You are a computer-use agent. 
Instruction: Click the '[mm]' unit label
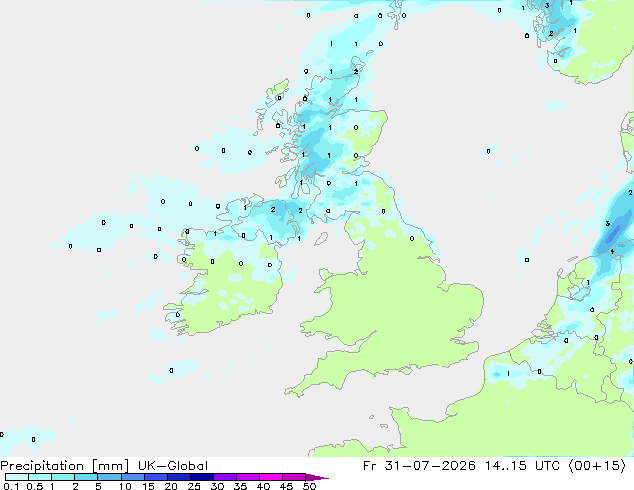pos(110,466)
